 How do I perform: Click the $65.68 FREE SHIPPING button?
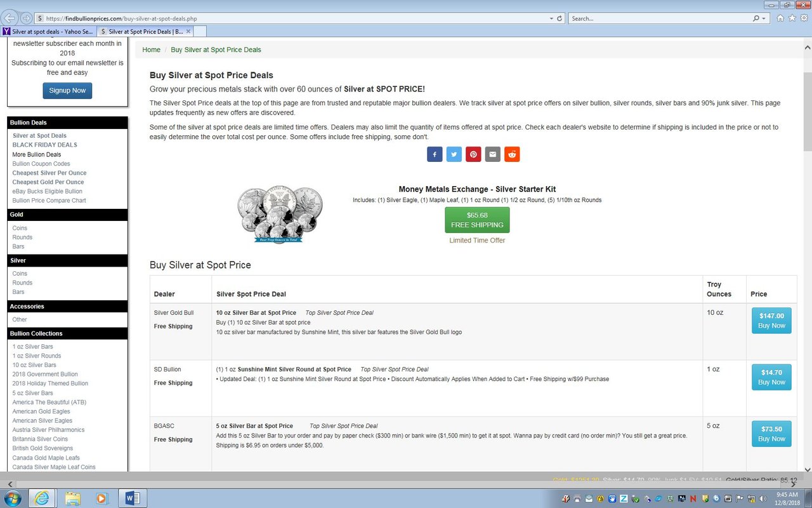pos(477,220)
